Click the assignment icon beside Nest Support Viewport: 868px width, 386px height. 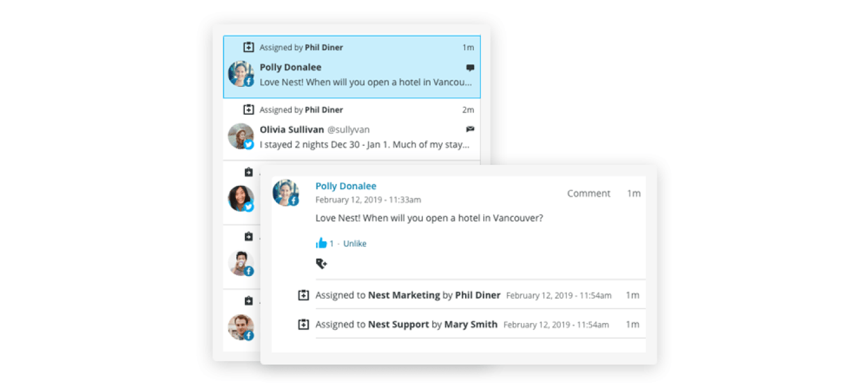pos(304,324)
